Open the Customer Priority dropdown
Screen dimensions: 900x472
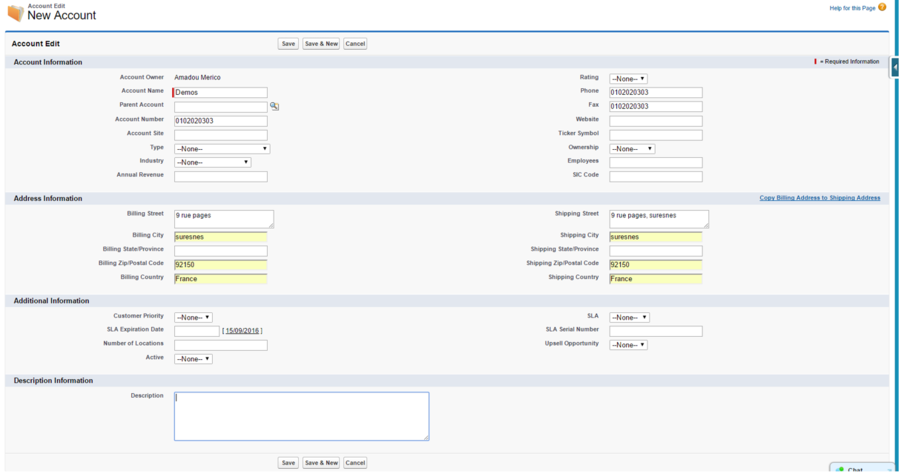193,318
